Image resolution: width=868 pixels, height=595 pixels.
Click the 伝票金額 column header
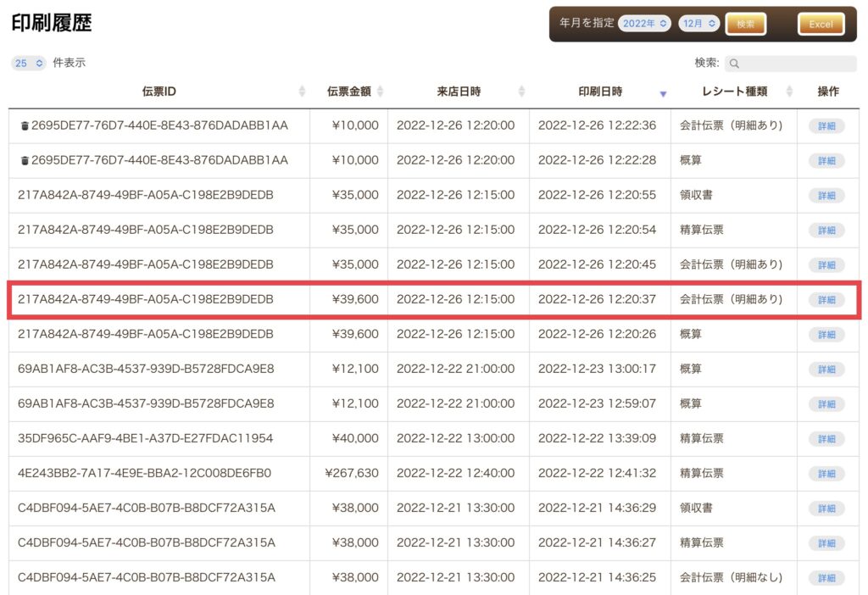[348, 92]
